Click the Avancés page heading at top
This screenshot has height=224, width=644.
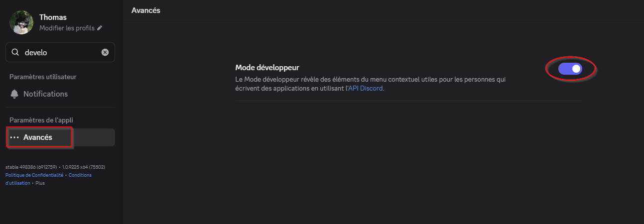point(145,10)
